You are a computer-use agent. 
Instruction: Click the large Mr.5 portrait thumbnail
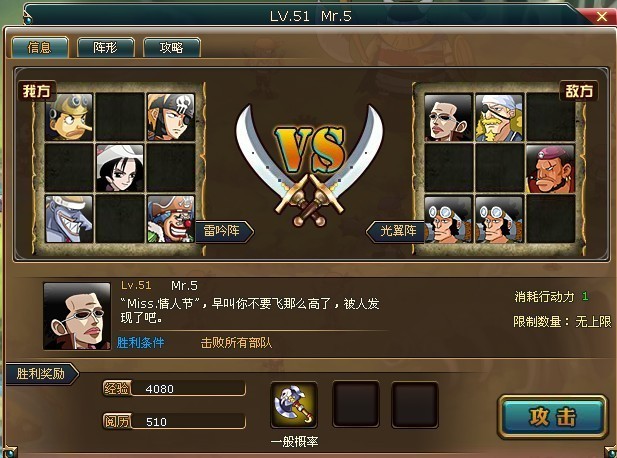coord(77,316)
